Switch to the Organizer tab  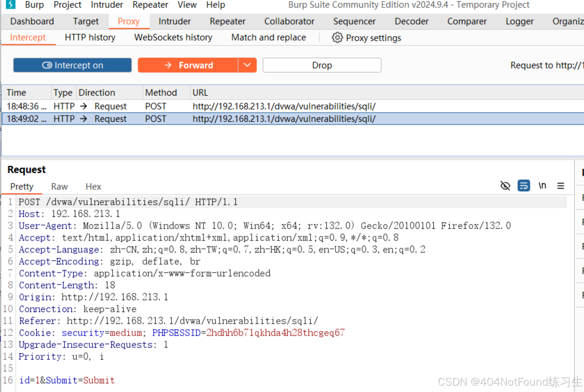(x=568, y=21)
